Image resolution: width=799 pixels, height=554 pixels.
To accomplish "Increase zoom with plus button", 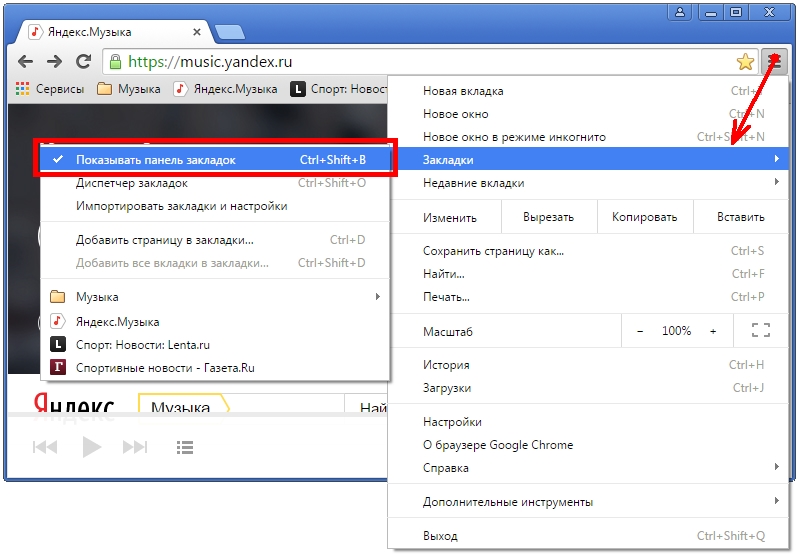I will click(713, 330).
